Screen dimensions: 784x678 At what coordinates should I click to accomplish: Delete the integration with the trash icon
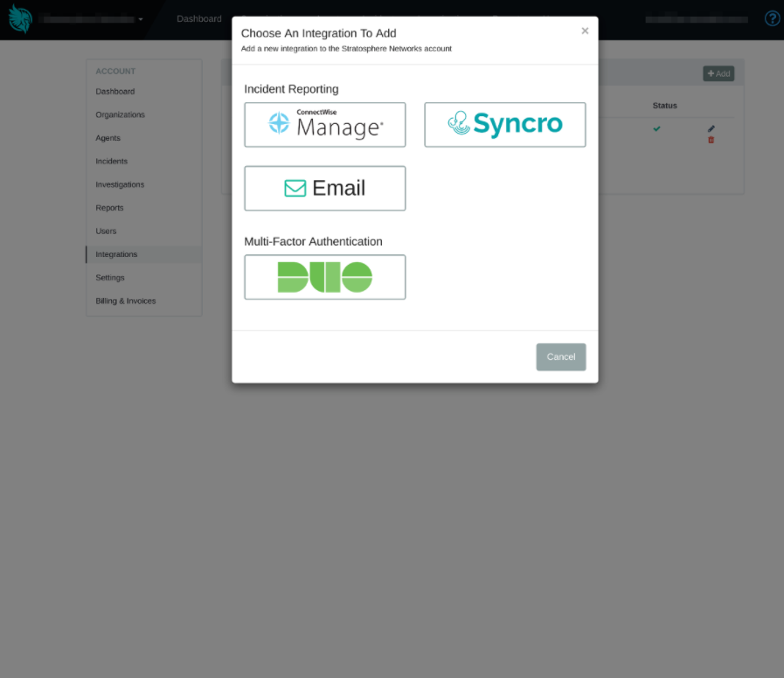[x=711, y=140]
